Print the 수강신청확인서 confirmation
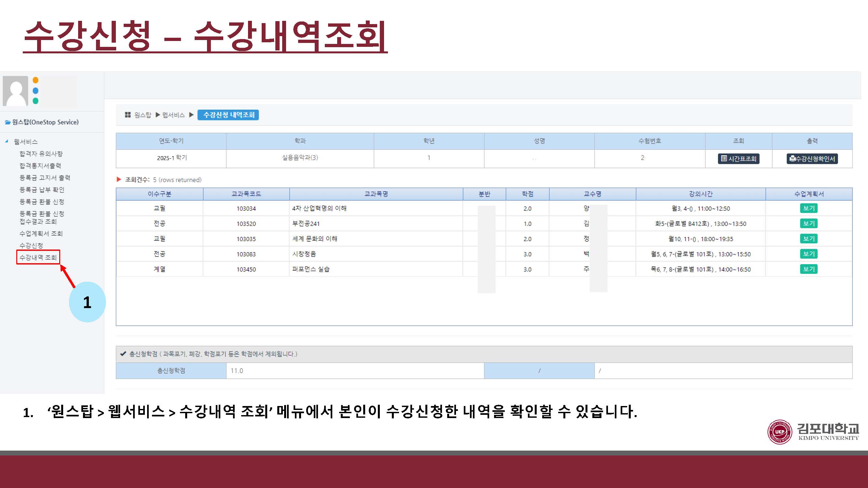 pos(812,159)
